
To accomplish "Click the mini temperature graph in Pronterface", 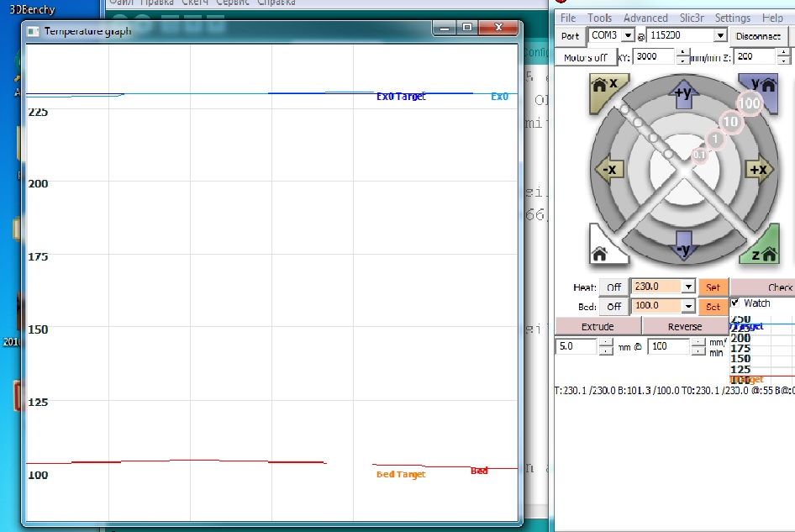I will [761, 349].
